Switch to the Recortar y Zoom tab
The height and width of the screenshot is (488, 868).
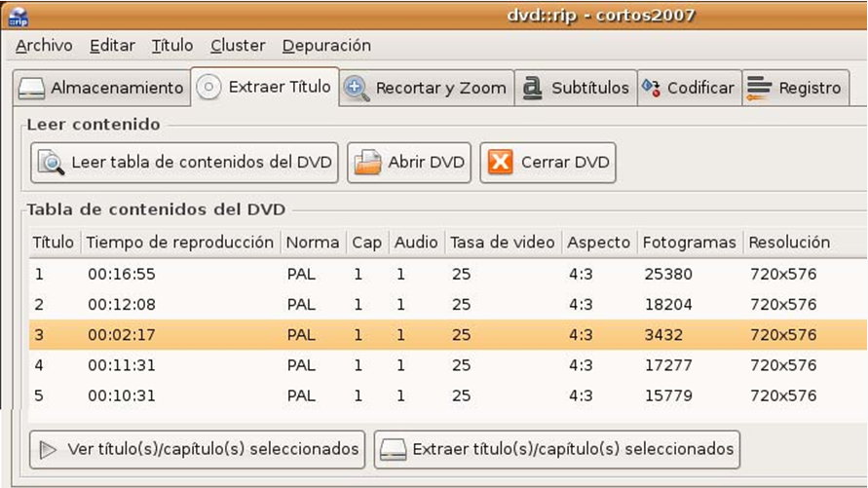pos(427,88)
